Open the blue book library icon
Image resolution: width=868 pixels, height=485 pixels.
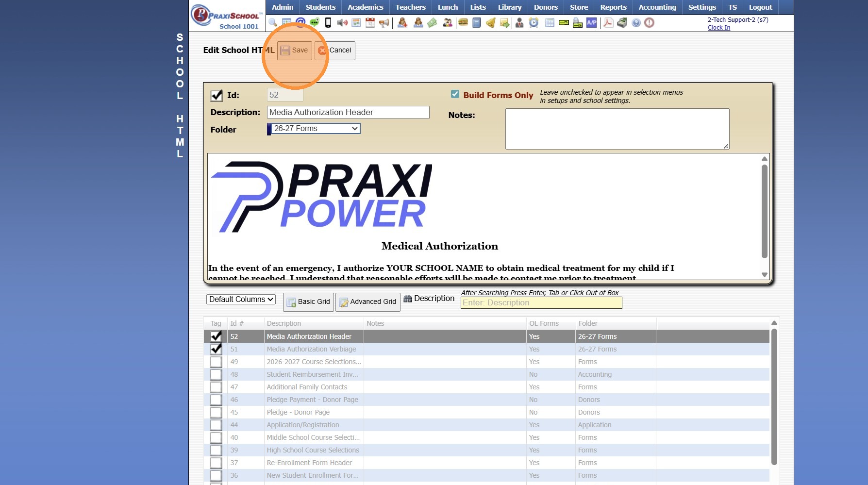point(477,23)
